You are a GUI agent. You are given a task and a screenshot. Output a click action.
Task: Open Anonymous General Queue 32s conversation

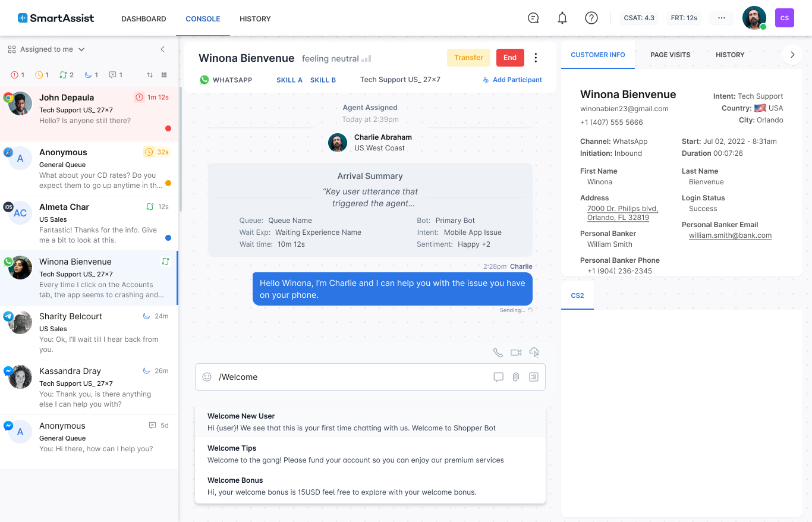(x=89, y=169)
